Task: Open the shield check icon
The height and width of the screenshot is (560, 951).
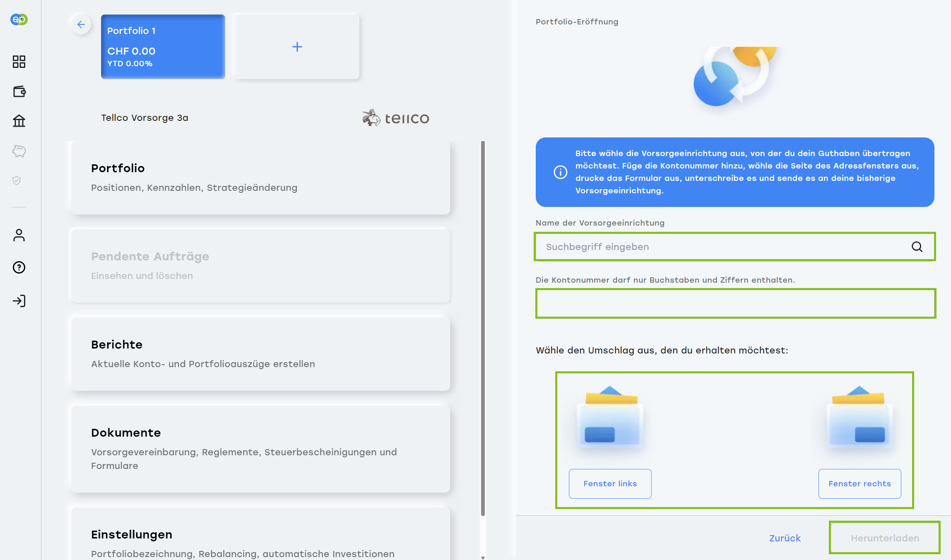Action: (17, 180)
